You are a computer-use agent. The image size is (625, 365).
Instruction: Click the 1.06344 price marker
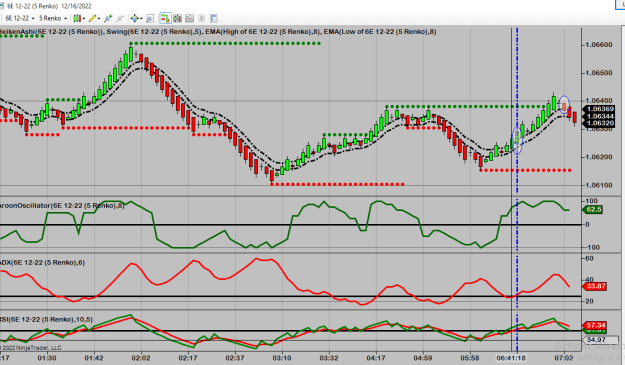point(599,116)
